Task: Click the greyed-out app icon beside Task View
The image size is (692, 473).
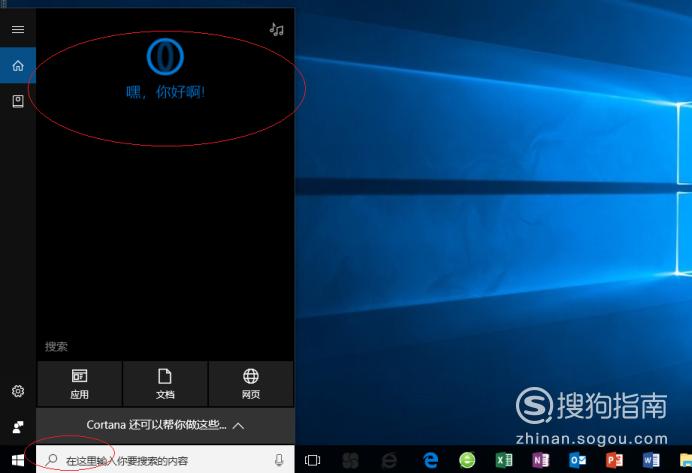Action: pos(350,460)
